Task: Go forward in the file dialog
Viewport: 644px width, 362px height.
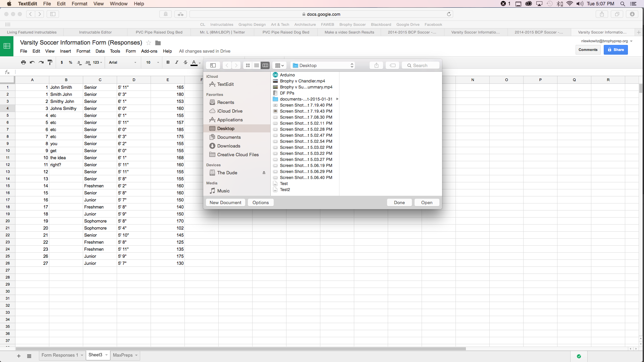Action: (x=236, y=65)
